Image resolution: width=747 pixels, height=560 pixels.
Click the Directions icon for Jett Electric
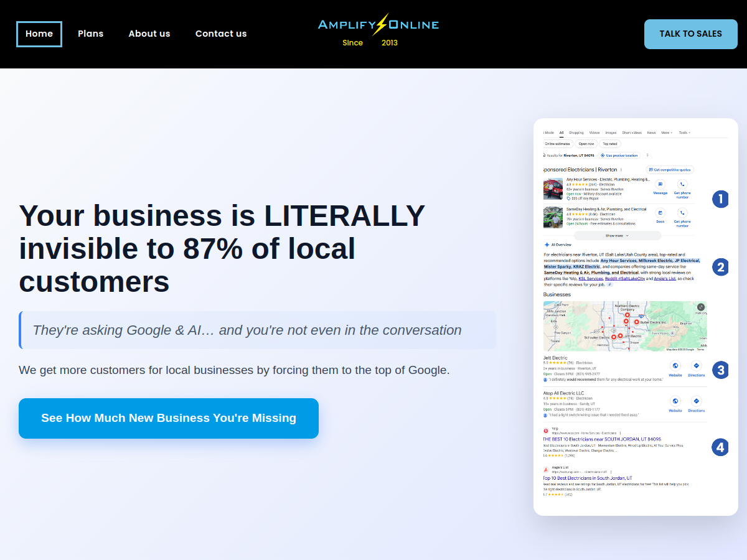[697, 366]
